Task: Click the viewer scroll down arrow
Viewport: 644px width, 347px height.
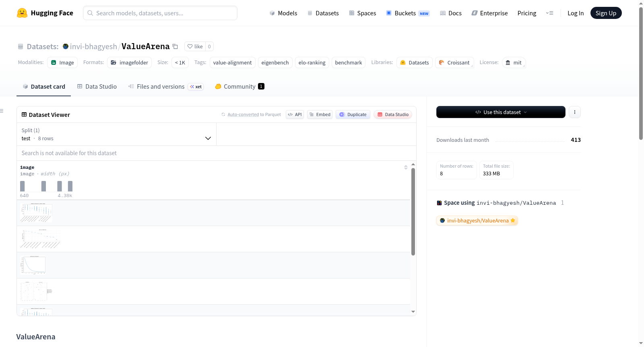Action: click(413, 312)
